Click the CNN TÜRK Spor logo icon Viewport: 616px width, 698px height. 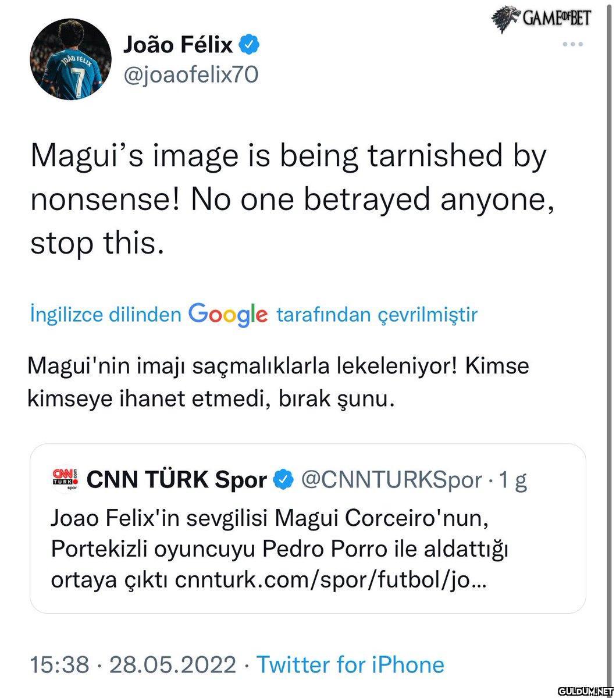point(66,480)
